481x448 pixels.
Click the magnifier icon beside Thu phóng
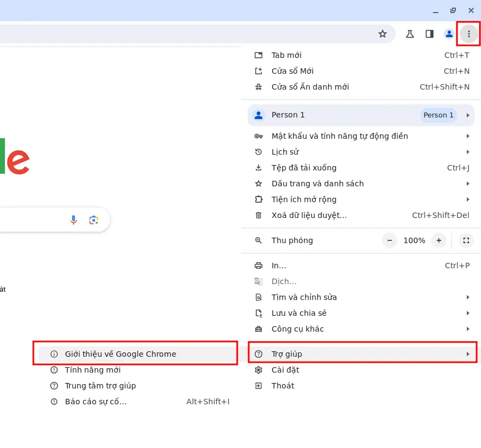[259, 240]
